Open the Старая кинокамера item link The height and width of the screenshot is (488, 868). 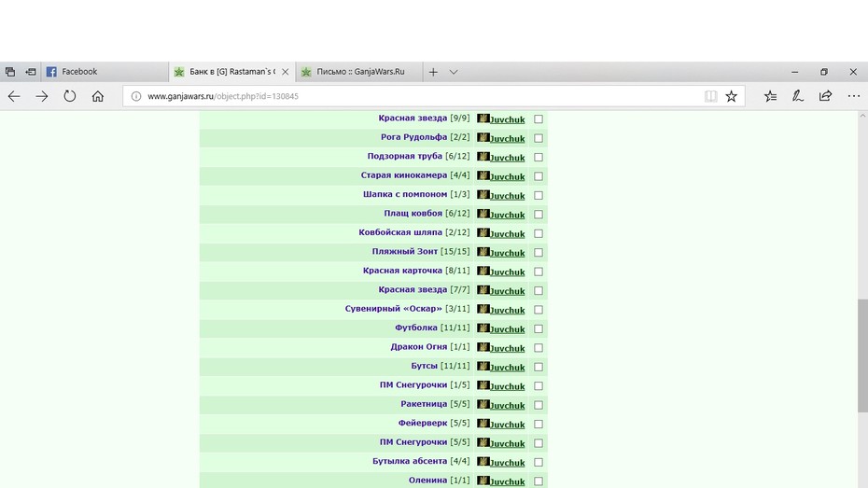tap(404, 175)
